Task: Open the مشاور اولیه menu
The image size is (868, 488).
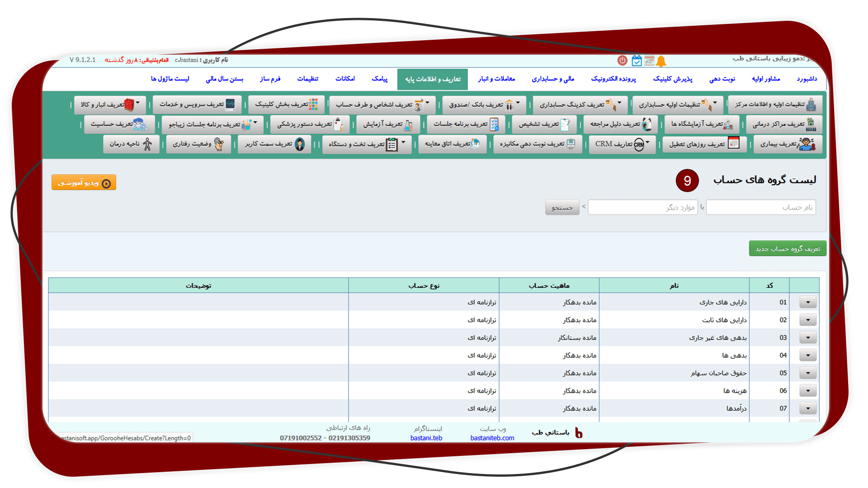Action: point(766,79)
